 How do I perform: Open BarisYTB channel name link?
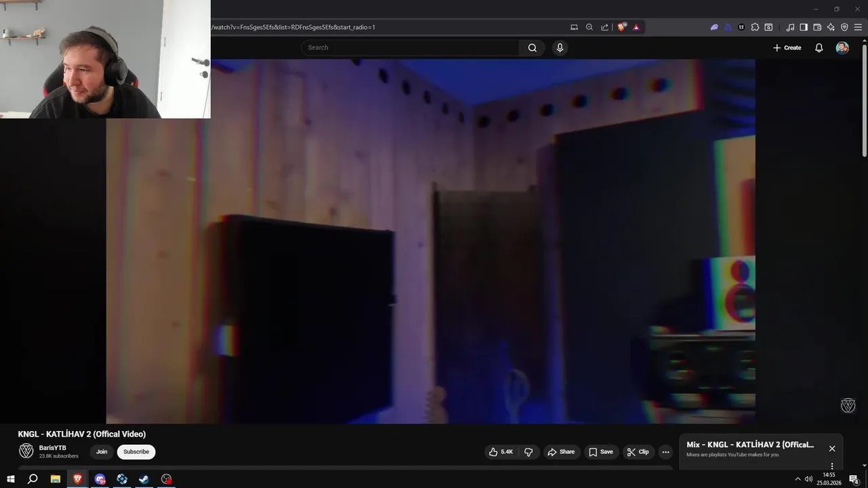click(x=53, y=448)
